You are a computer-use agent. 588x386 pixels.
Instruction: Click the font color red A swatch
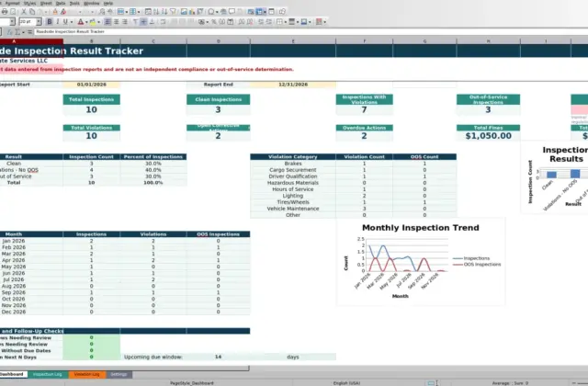(x=81, y=22)
